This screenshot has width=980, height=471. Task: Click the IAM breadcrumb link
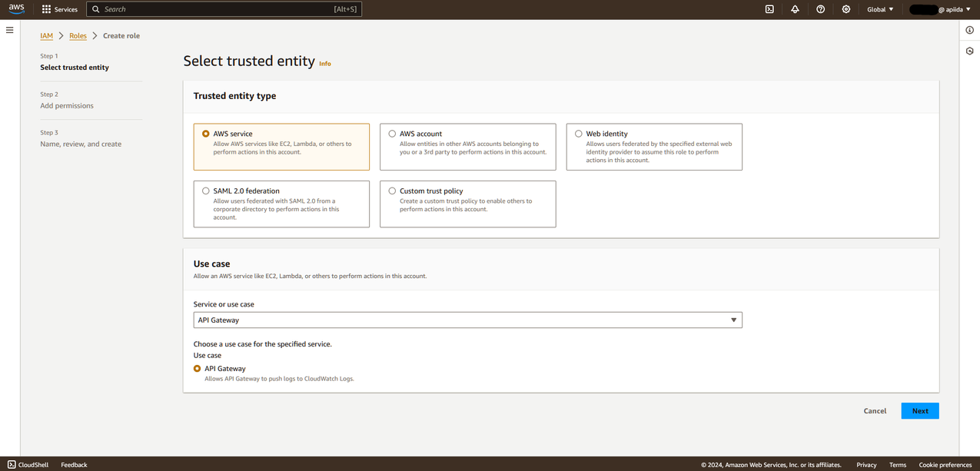46,35
